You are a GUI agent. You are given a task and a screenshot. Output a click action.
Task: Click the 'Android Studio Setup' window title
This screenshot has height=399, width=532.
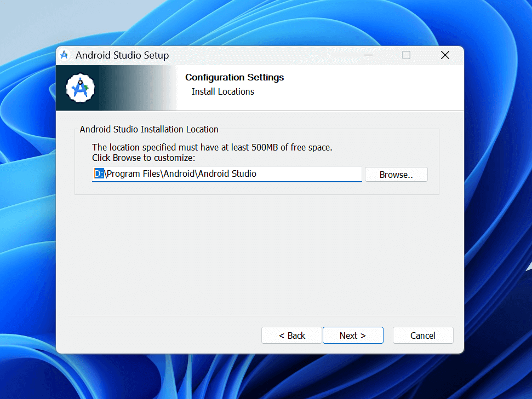pos(122,55)
